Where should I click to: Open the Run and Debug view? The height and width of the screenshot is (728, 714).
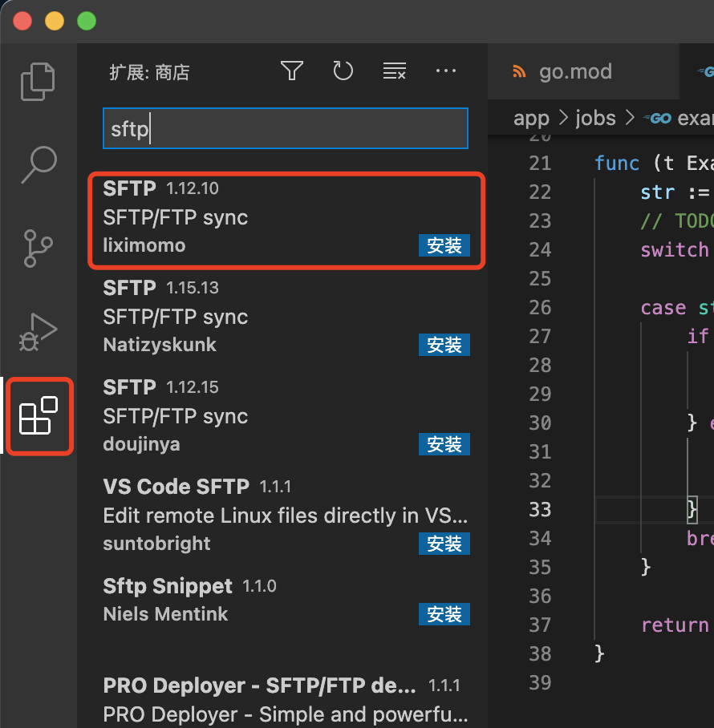click(38, 332)
